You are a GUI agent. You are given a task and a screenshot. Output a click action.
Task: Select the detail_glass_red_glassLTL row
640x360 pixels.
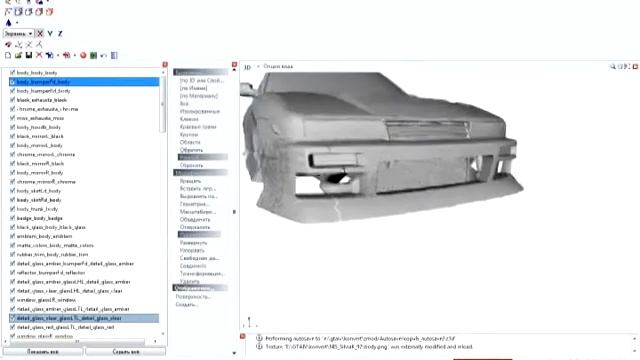84,327
